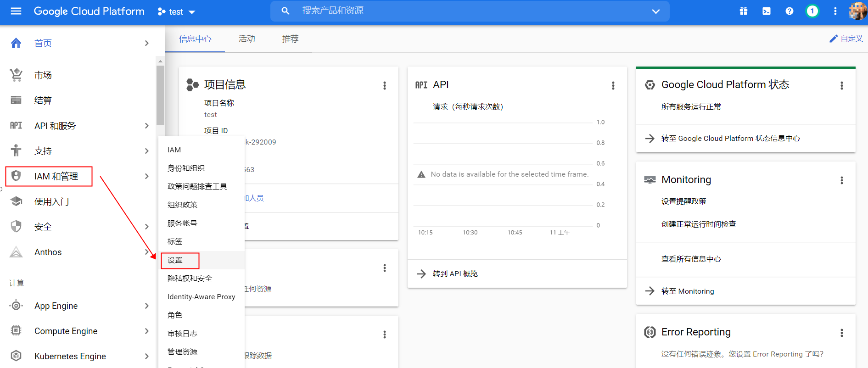Click the user account avatar

click(x=857, y=11)
